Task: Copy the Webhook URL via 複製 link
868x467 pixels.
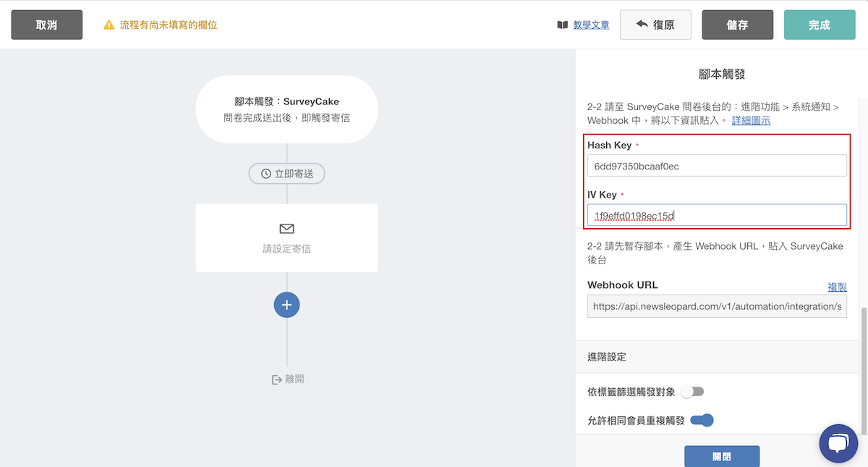Action: 837,287
